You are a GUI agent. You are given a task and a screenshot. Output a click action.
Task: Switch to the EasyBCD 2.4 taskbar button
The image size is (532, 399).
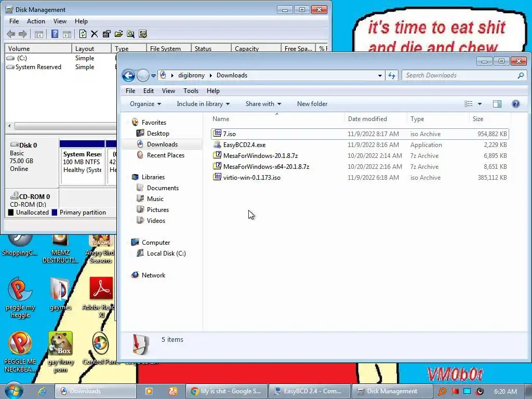[310, 391]
